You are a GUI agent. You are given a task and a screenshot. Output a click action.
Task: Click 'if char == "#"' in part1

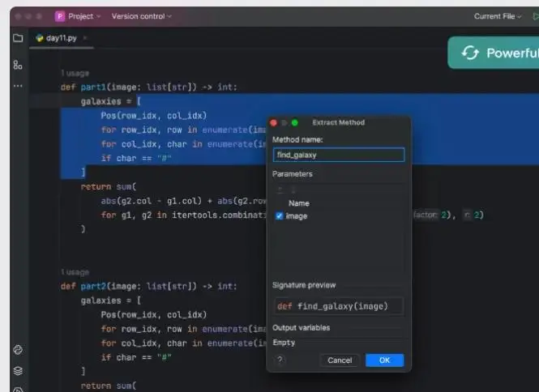coord(136,159)
